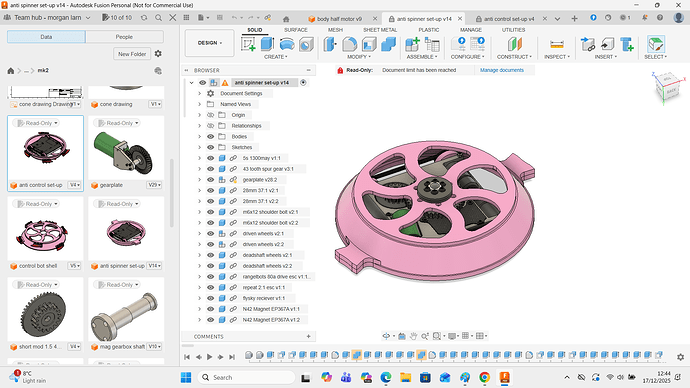Image resolution: width=690 pixels, height=388 pixels.
Task: Select the Fillet modify tool
Action: (349, 44)
